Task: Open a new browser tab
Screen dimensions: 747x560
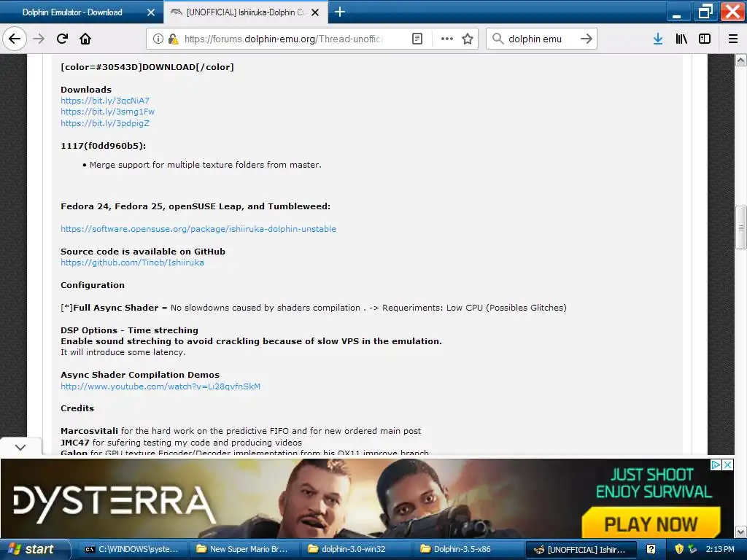Action: coord(340,12)
